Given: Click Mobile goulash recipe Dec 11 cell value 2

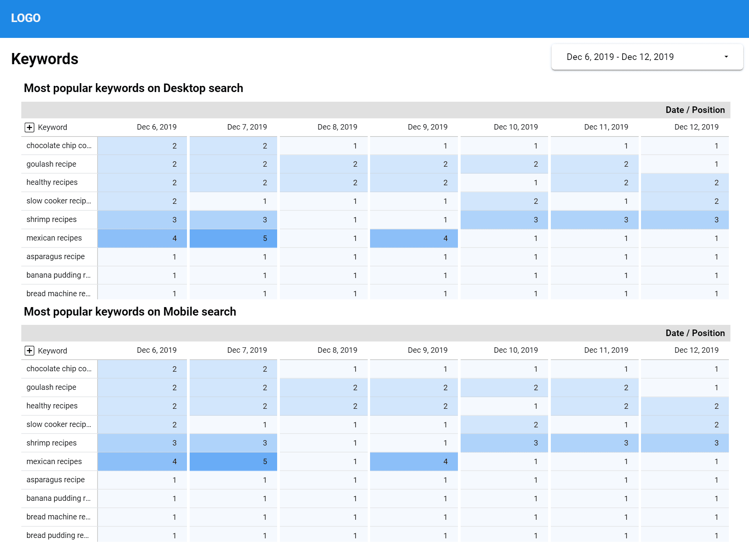Looking at the screenshot, I should tap(595, 388).
